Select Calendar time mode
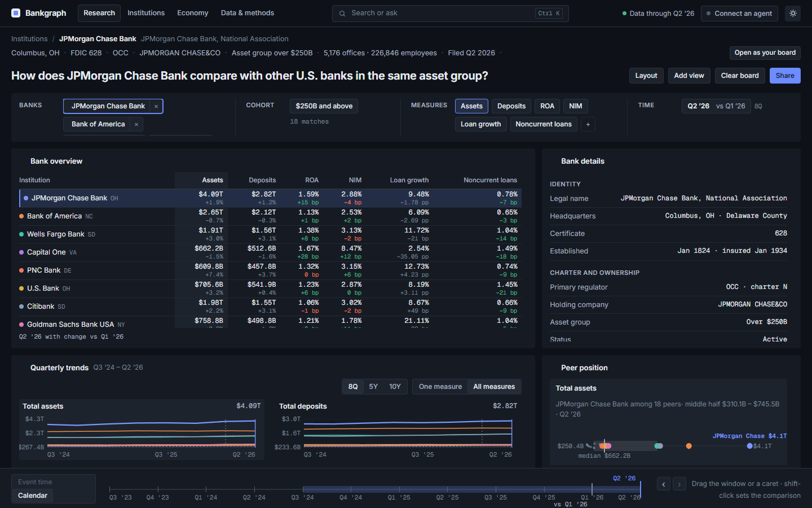This screenshot has height=508, width=812. pyautogui.click(x=33, y=496)
